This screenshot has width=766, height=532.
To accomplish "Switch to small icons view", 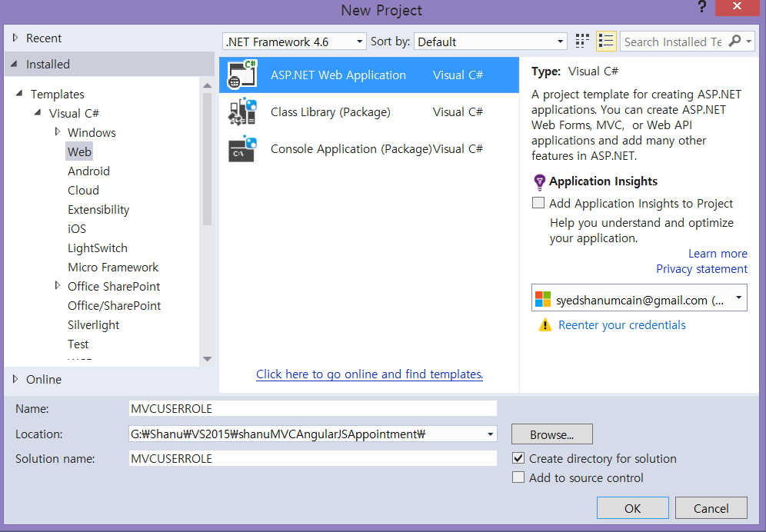I will (x=582, y=41).
